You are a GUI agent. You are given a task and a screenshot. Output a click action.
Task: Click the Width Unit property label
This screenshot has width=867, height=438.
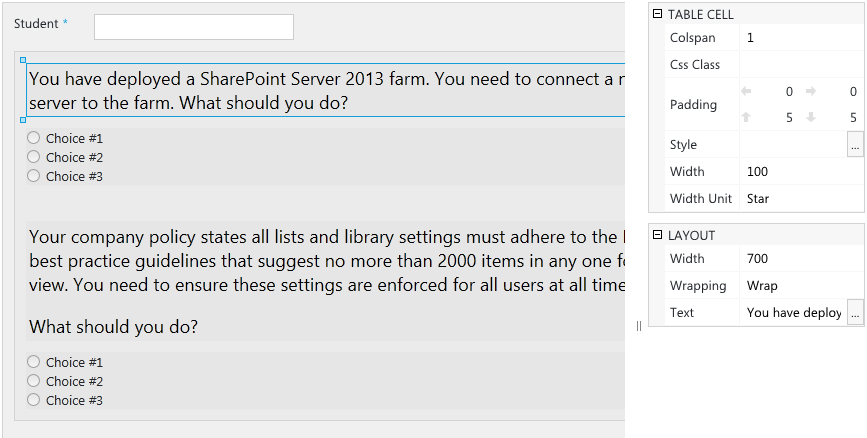point(701,199)
